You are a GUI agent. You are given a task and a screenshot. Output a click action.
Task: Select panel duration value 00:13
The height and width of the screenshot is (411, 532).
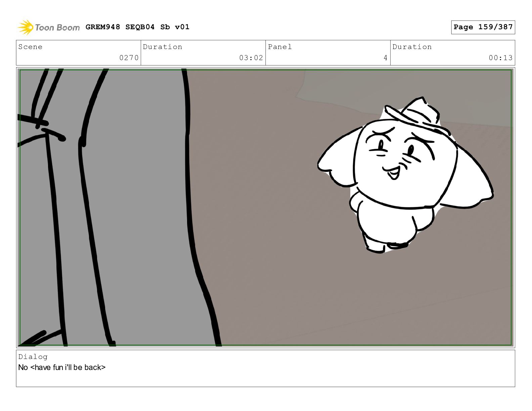click(500, 58)
